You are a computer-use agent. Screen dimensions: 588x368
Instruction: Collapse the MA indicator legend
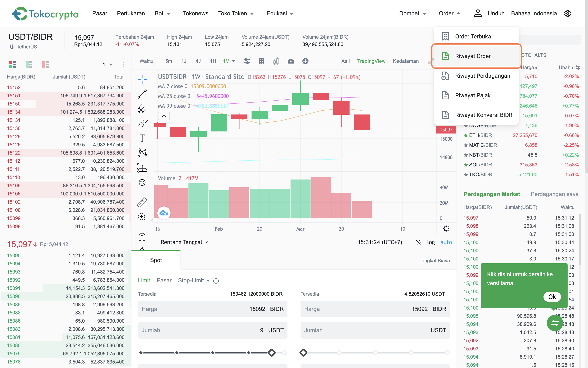164,116
